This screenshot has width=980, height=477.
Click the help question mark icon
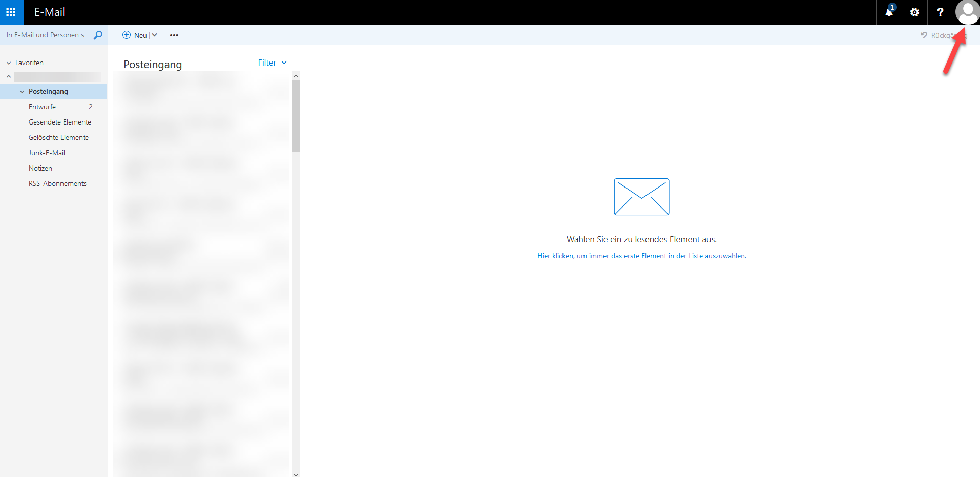pos(940,12)
